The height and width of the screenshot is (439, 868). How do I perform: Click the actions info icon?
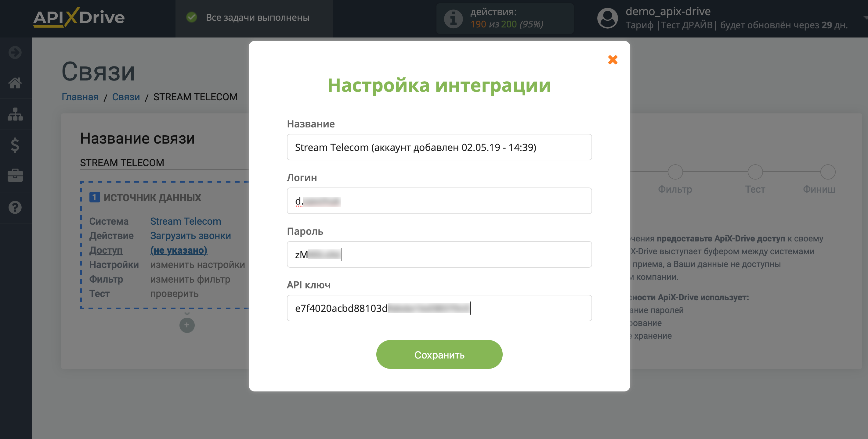[453, 19]
